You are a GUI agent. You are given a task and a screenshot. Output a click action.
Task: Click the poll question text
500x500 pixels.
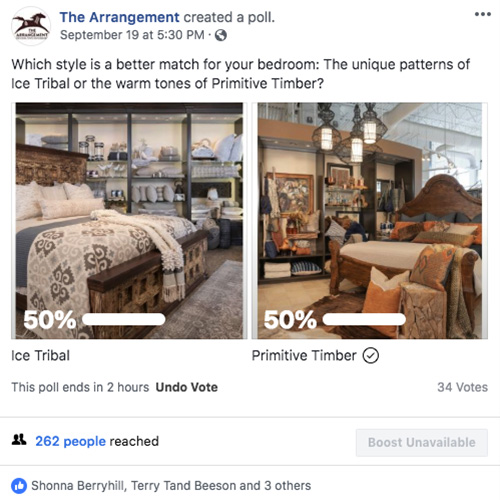pyautogui.click(x=241, y=74)
